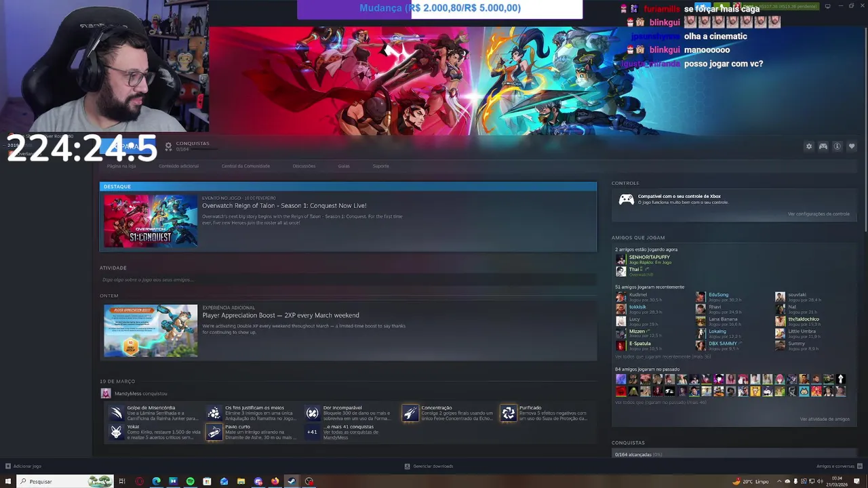This screenshot has height=488, width=868.
Task: Click friend name ttv/taldochico
Action: (x=804, y=319)
